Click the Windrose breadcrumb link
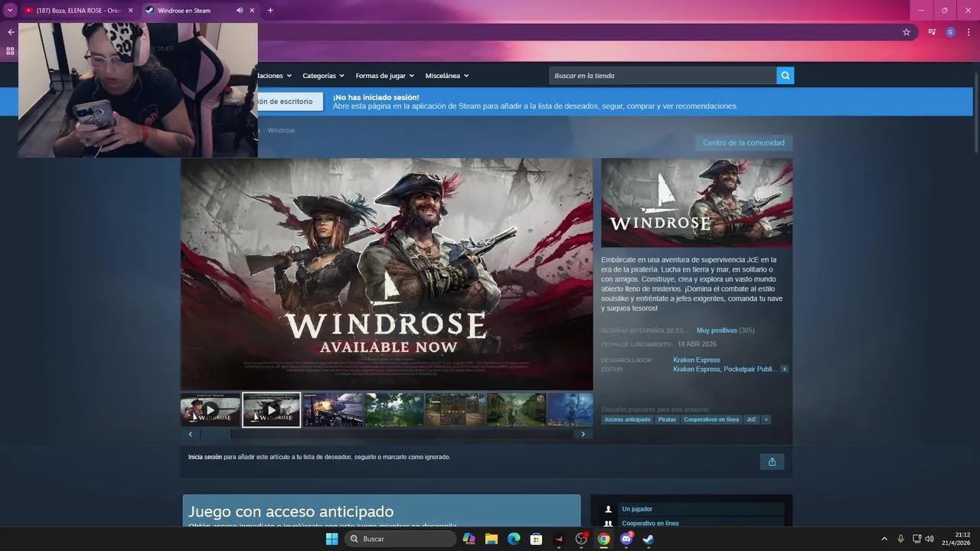The height and width of the screenshot is (551, 980). coord(281,131)
